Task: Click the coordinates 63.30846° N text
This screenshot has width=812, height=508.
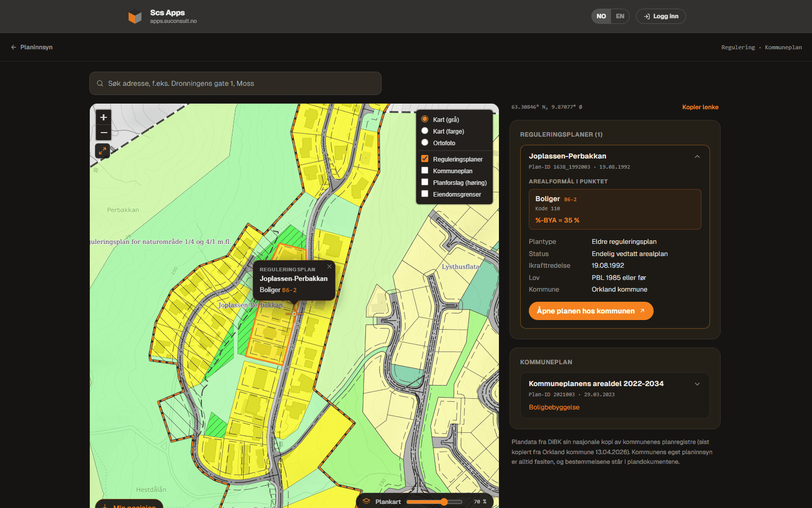Action: pyautogui.click(x=547, y=107)
